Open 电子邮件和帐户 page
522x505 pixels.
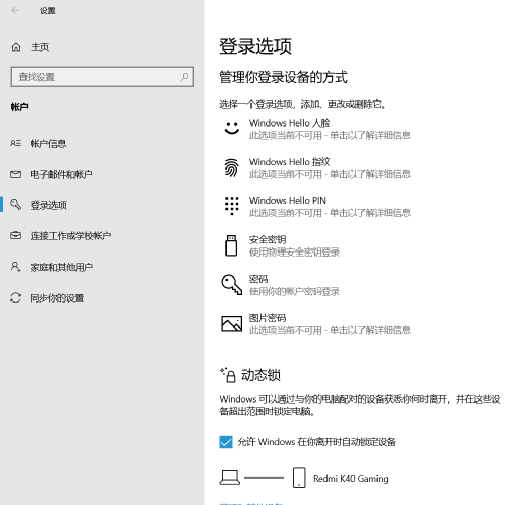(61, 174)
